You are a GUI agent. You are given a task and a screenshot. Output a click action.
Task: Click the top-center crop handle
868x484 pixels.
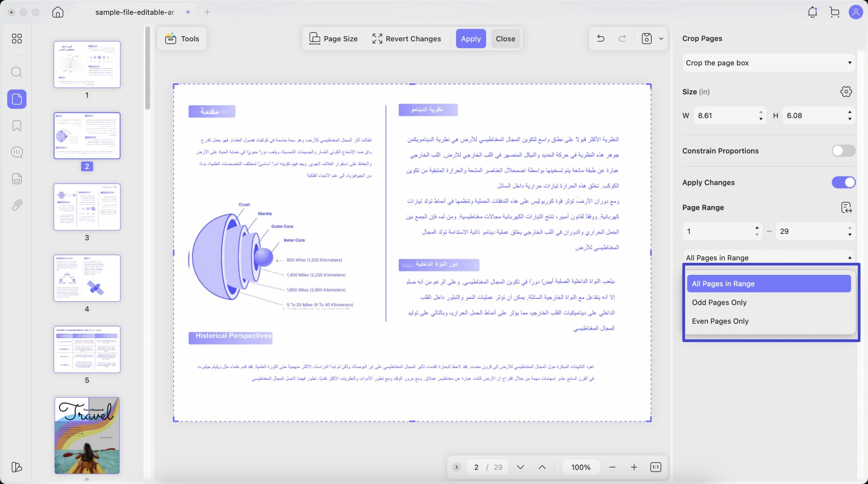click(412, 84)
